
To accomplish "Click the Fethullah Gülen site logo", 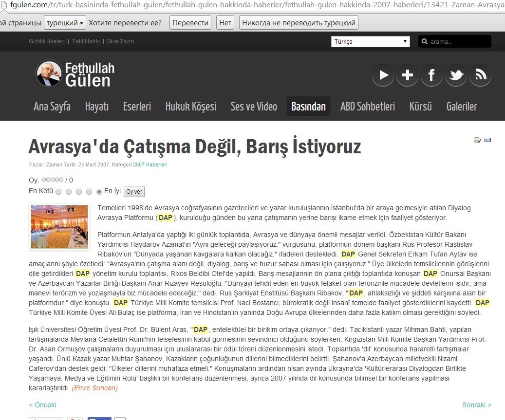I will tap(75, 74).
